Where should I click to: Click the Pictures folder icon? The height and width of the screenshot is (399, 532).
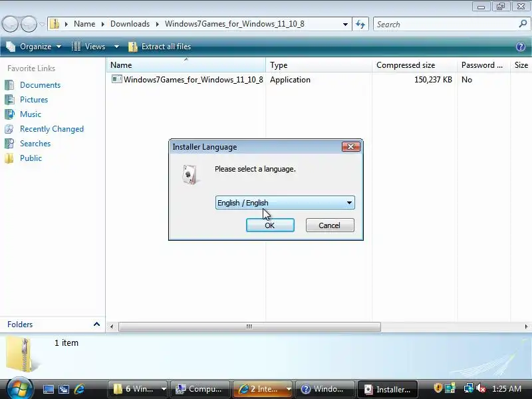(9, 99)
